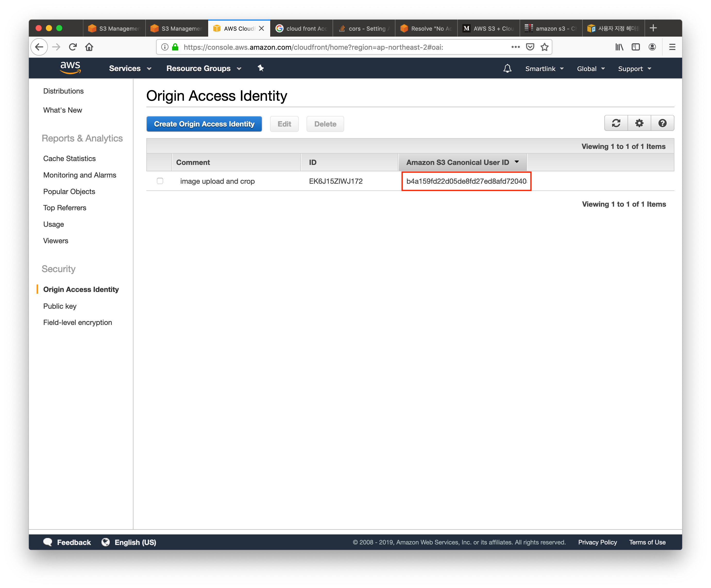Open the Privacy Policy link
This screenshot has width=711, height=588.
597,542
